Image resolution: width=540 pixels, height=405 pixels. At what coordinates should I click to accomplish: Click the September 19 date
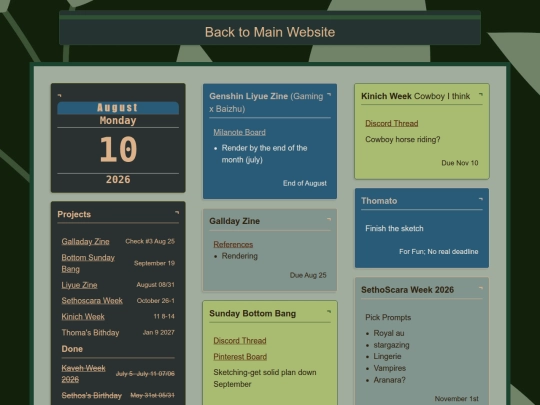pyautogui.click(x=154, y=263)
